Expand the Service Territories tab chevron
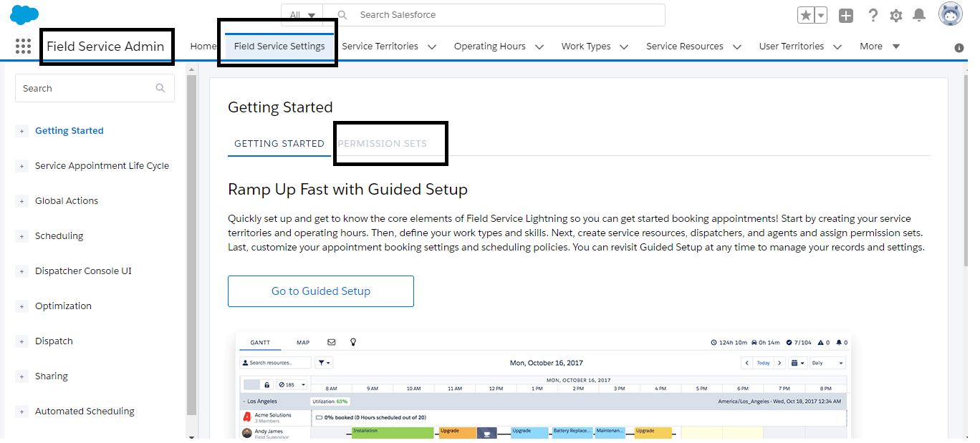Screen dimensions: 980x443 point(432,47)
